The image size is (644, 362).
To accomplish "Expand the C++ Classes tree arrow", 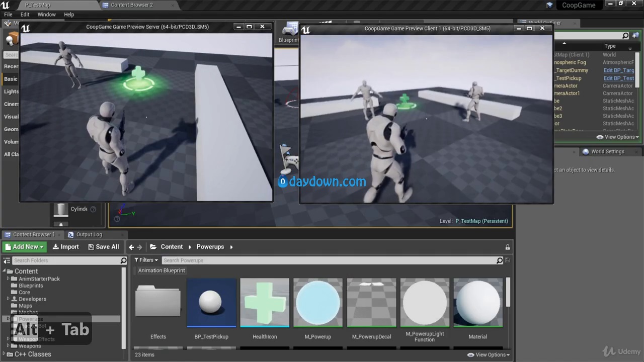I will (4, 354).
